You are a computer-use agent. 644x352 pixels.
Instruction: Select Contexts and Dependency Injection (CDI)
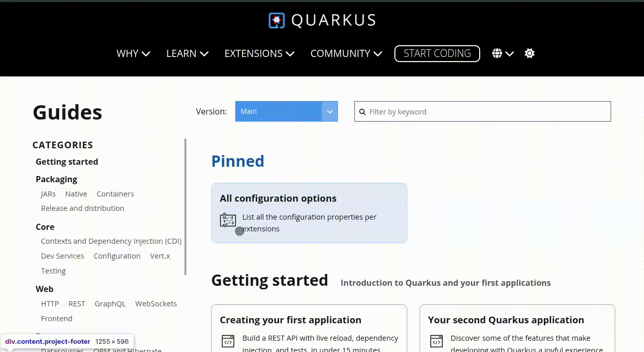(x=111, y=241)
